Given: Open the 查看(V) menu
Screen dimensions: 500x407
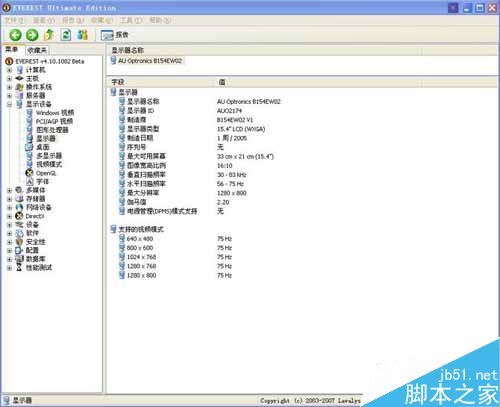Looking at the screenshot, I should point(44,20).
